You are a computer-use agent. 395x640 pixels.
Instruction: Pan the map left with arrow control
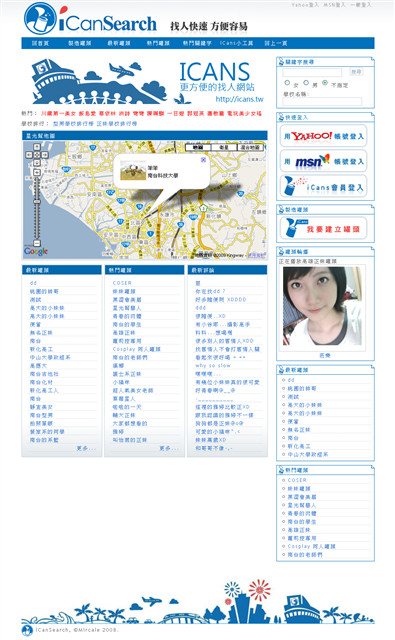29,155
